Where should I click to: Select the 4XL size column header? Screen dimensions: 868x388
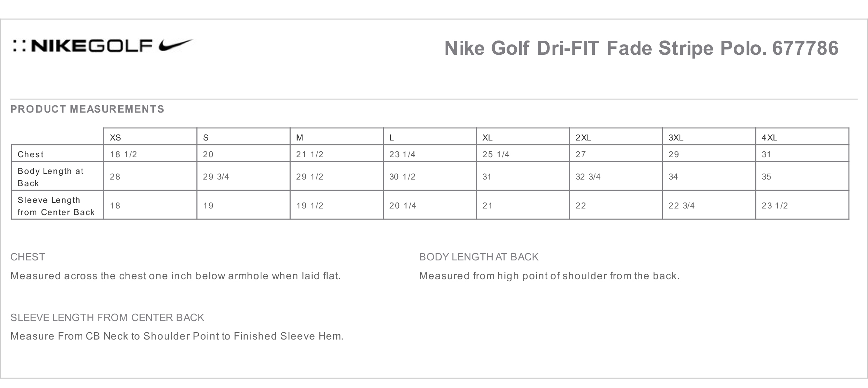[769, 138]
